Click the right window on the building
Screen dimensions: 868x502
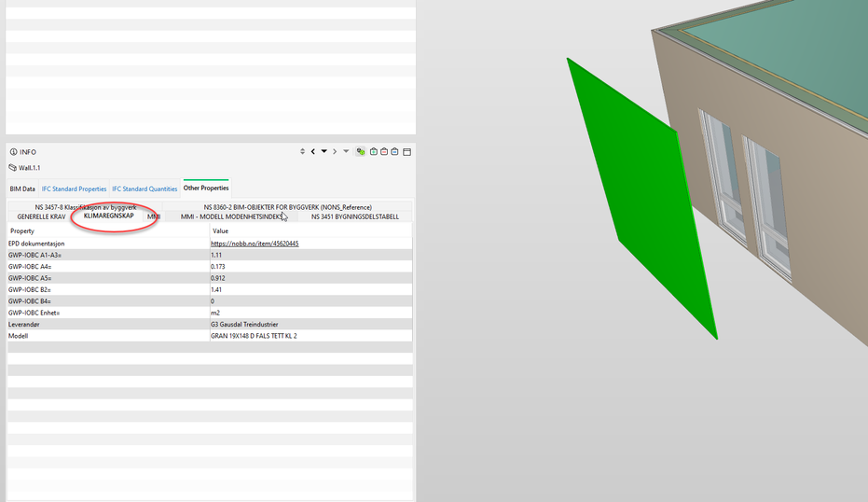tap(769, 208)
